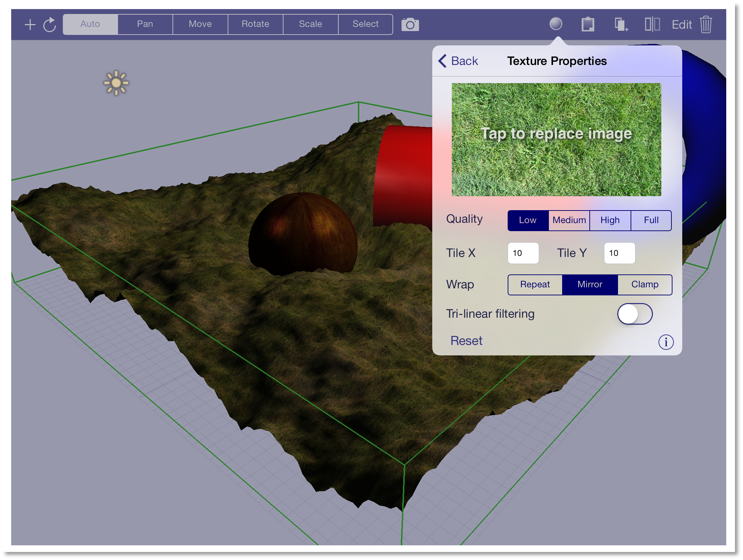Set Wrap mode to Repeat
Screen dimensions: 743x560
pos(535,285)
